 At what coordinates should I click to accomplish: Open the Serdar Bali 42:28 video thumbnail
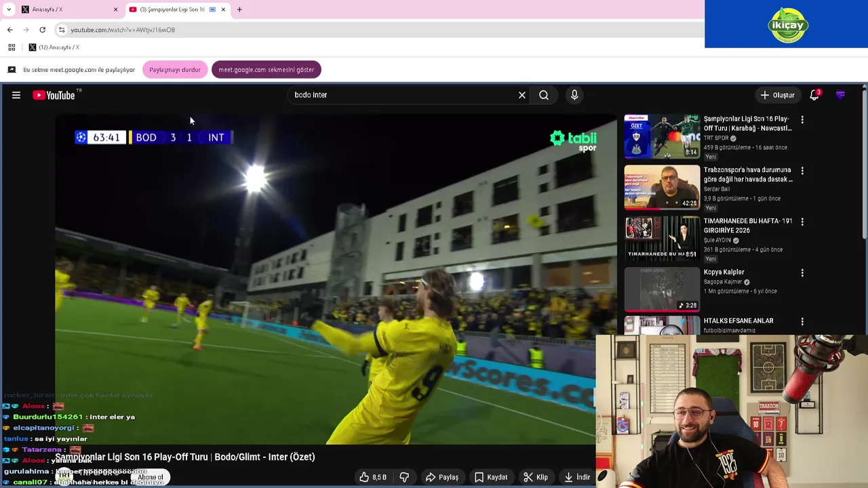(x=662, y=187)
